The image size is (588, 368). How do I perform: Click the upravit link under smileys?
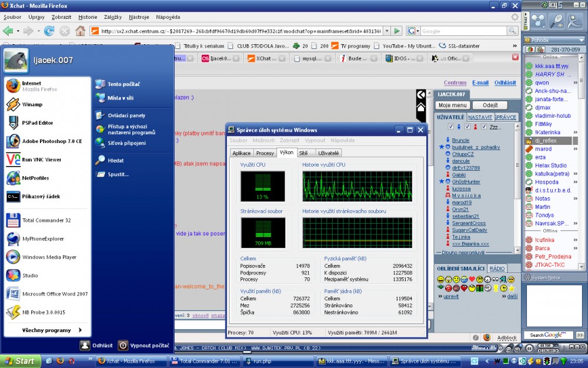tap(451, 296)
